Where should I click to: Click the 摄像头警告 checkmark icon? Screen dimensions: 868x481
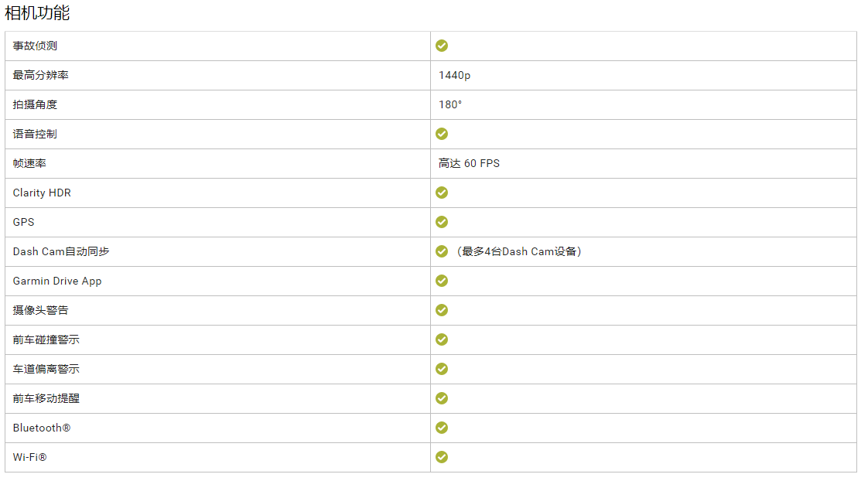[x=442, y=310]
